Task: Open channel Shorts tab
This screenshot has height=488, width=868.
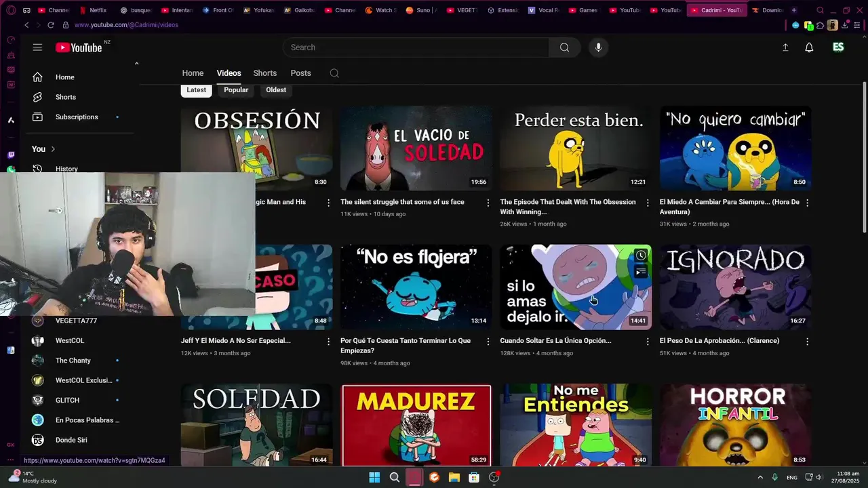Action: [264, 73]
